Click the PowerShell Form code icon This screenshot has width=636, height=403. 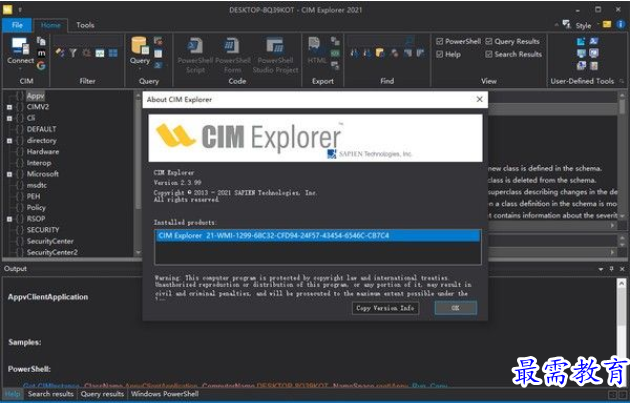[x=232, y=46]
